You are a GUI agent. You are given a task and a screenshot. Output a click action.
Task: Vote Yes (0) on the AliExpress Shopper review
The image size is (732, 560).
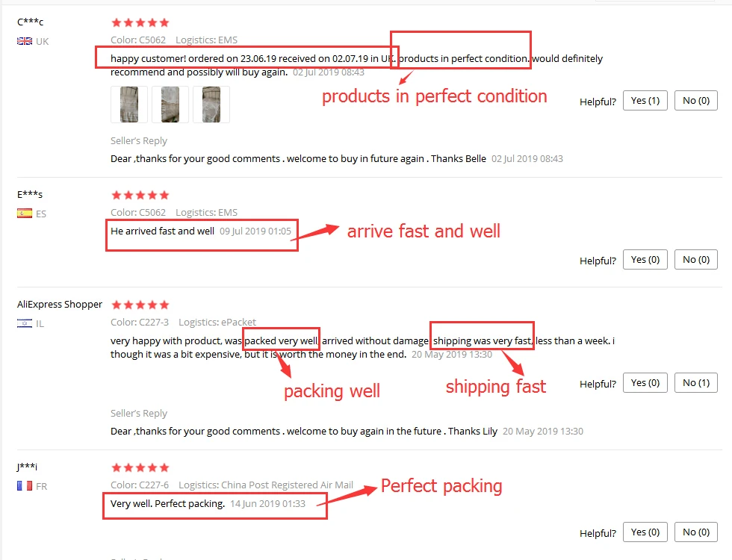click(x=645, y=383)
